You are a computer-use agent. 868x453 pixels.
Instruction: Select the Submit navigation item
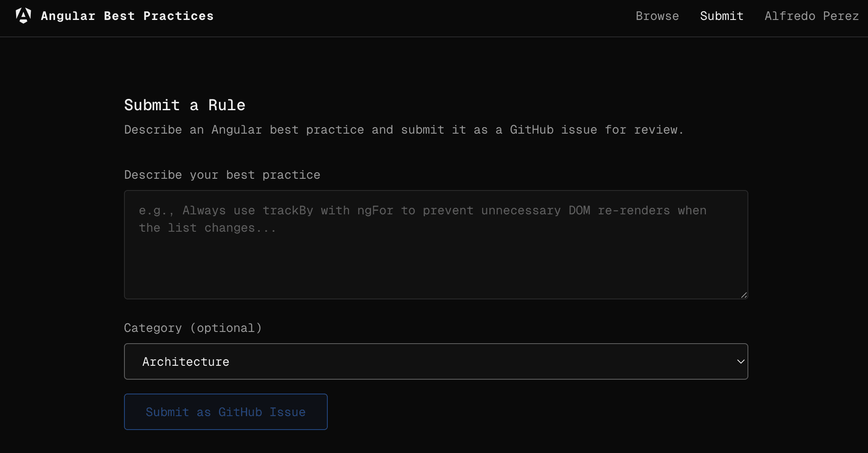coord(721,16)
